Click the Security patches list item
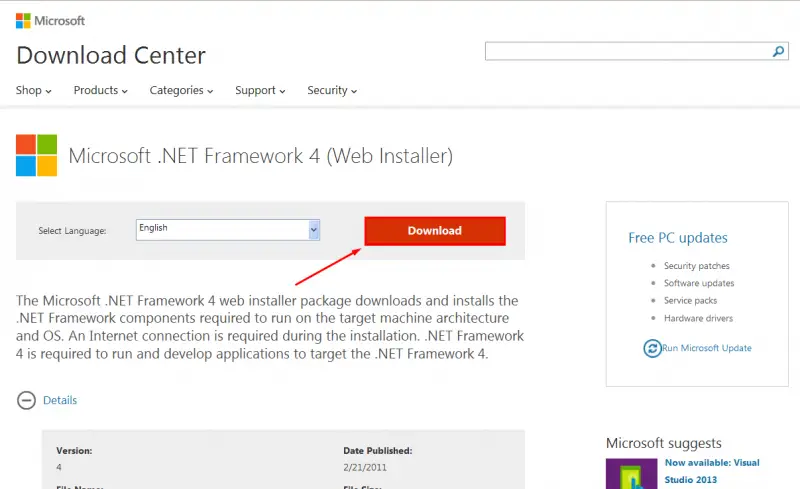The height and width of the screenshot is (489, 800). 696,266
